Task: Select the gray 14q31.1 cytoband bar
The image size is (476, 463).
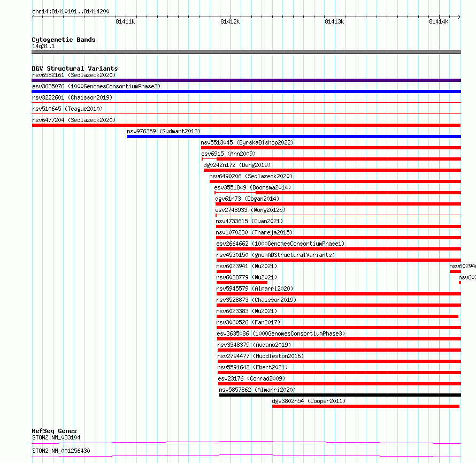Action: click(x=246, y=52)
